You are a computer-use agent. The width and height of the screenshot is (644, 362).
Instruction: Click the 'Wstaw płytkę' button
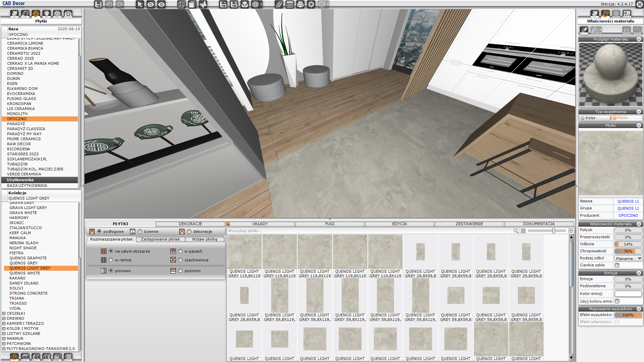tap(204, 239)
